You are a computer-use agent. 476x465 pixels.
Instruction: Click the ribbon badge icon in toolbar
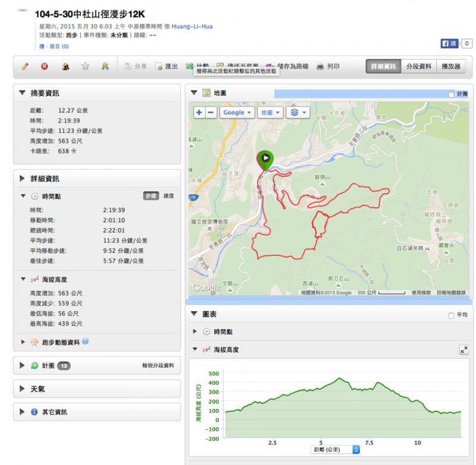(x=105, y=66)
